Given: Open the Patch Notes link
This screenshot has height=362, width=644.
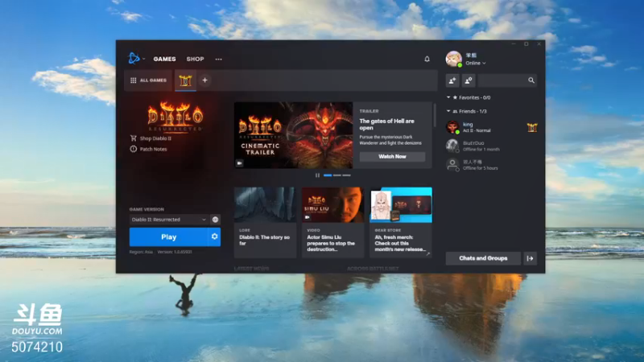Looking at the screenshot, I should (x=149, y=149).
